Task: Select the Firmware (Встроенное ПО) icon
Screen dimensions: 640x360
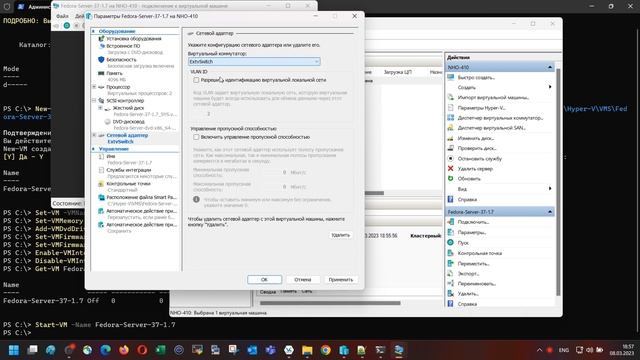Action: pyautogui.click(x=102, y=46)
